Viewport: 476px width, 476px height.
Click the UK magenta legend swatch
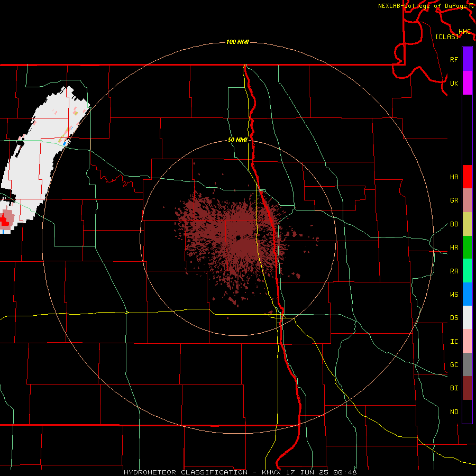(x=467, y=83)
